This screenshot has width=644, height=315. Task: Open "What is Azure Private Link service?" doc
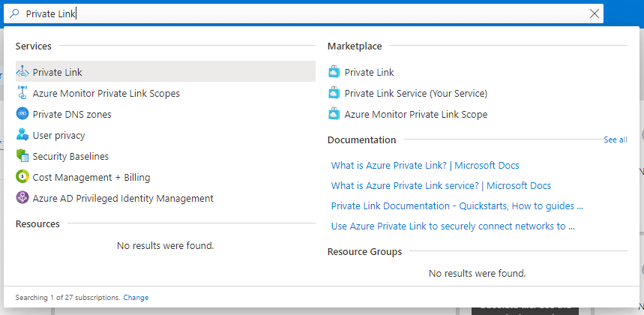pos(441,186)
